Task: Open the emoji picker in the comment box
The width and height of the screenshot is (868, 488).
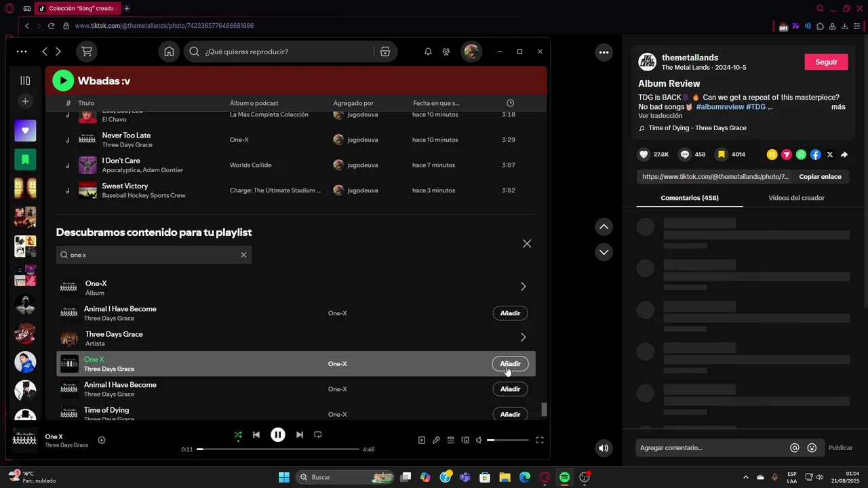Action: click(x=812, y=448)
